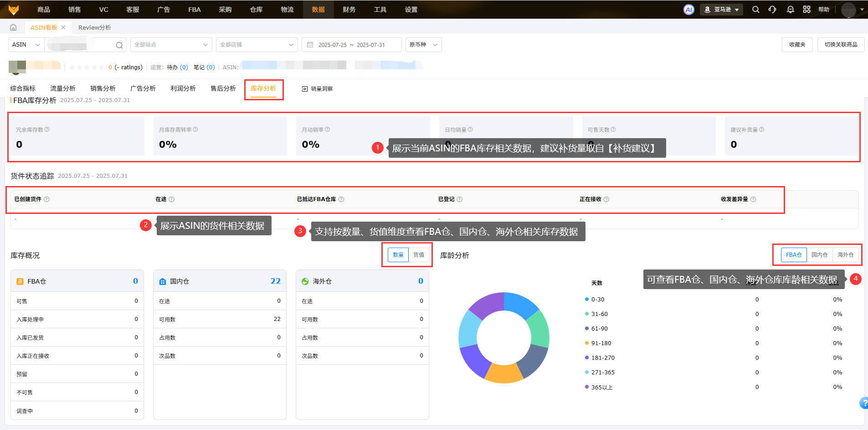Screen dimensions: 868x430
Task: Open the AI assistant icon
Action: coord(688,10)
